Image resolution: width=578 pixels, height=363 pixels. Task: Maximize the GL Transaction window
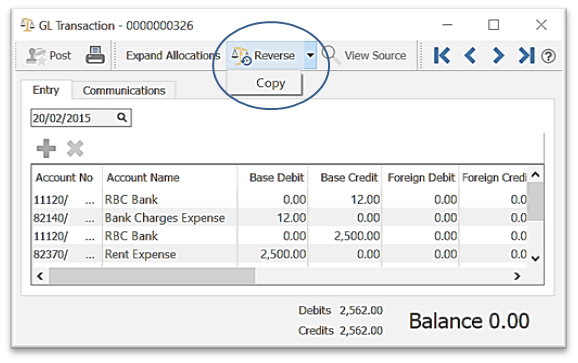tap(494, 25)
